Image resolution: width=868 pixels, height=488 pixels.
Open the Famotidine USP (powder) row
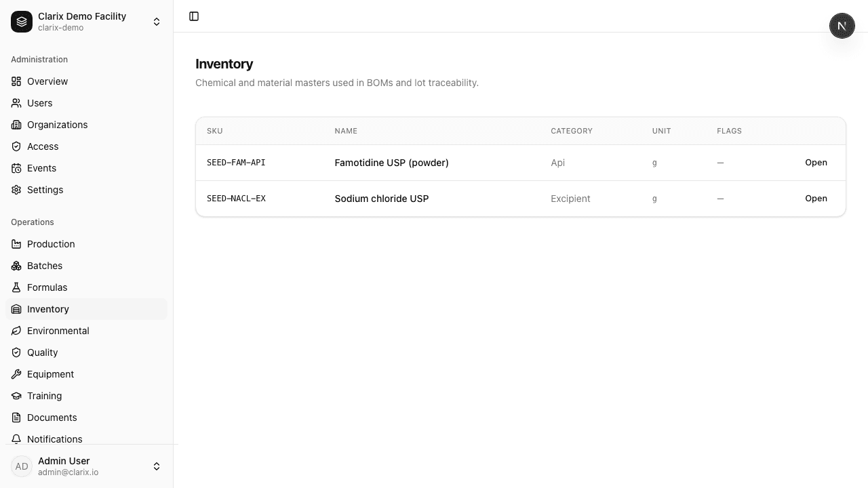816,163
